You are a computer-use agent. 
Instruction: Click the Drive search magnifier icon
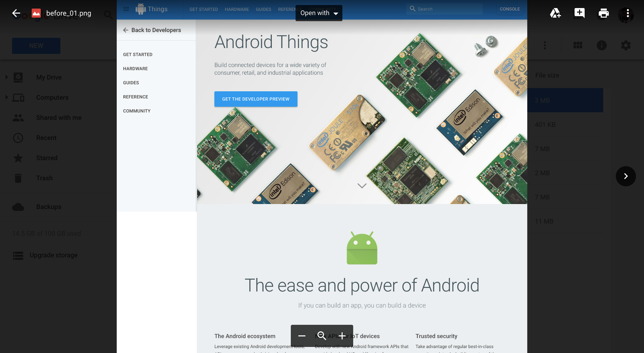[108, 15]
